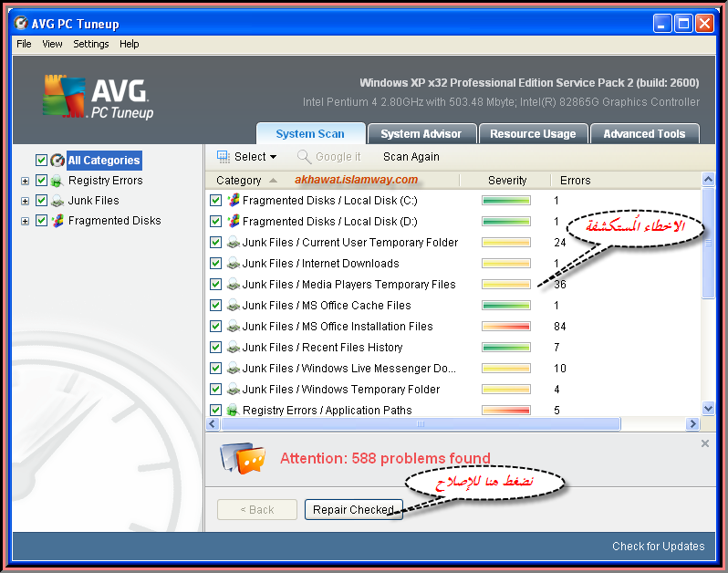Viewport: 728px width, 573px height.
Task: Click the Google it magnifier icon
Action: (x=304, y=157)
